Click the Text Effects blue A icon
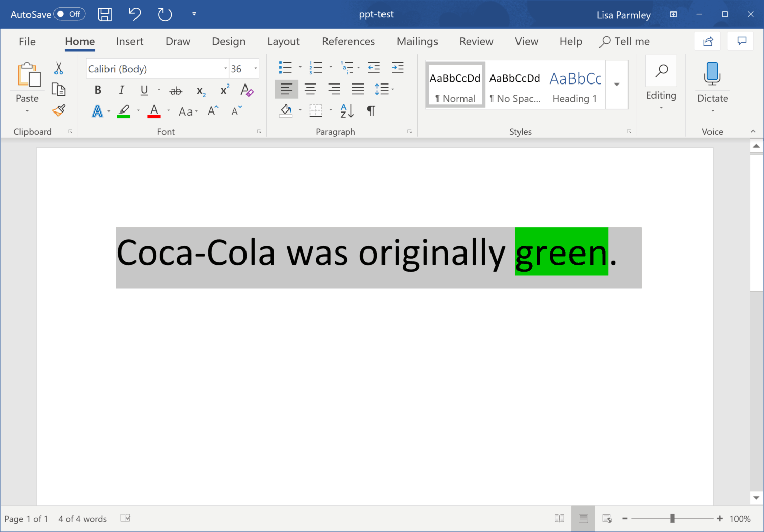Screen dimensions: 764x532 tap(97, 111)
